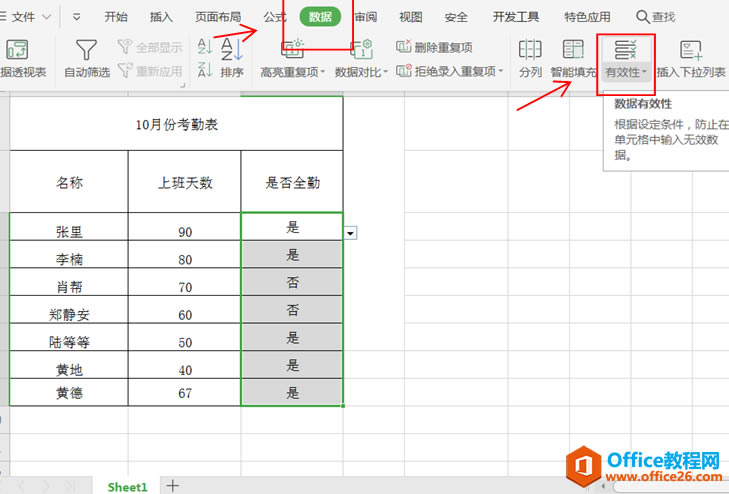This screenshot has width=729, height=494.
Task: Switch to the Sheet1 tab
Action: [x=127, y=487]
